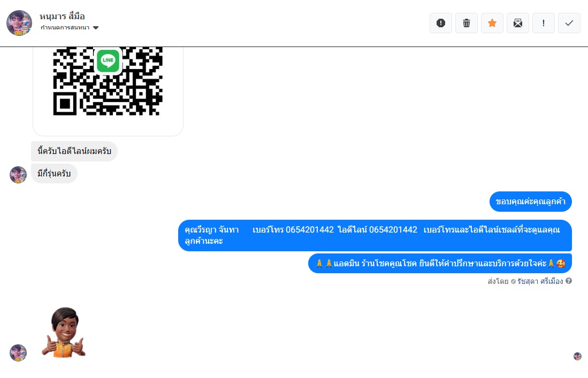Mark conversation unread with envelope icon
The width and height of the screenshot is (588, 378).
coord(518,23)
